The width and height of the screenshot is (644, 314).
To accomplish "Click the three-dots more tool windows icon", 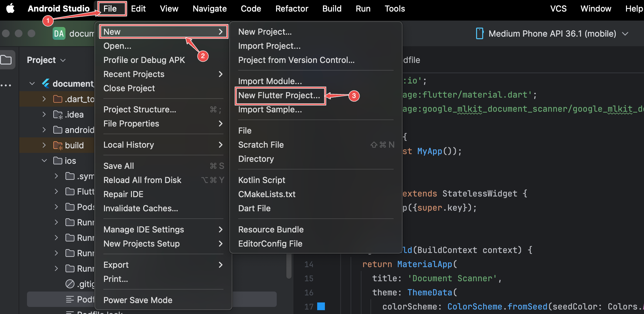I will pyautogui.click(x=6, y=85).
